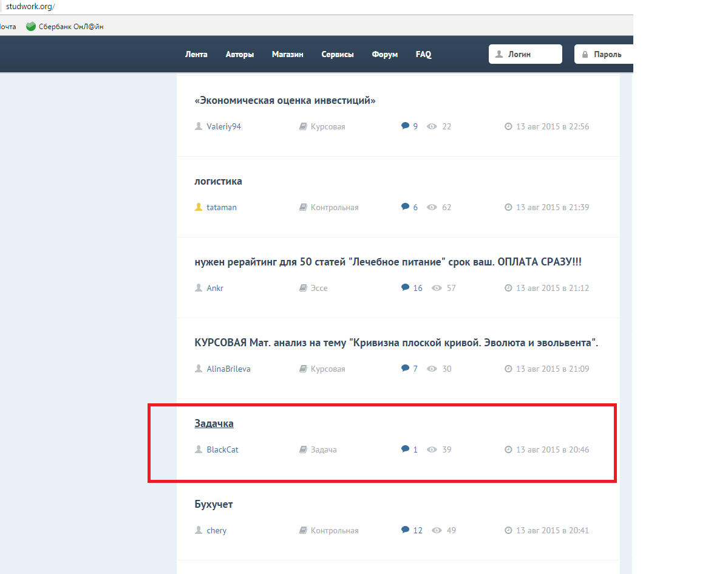
Task: Open user AlinaBrileva profile
Action: click(228, 369)
